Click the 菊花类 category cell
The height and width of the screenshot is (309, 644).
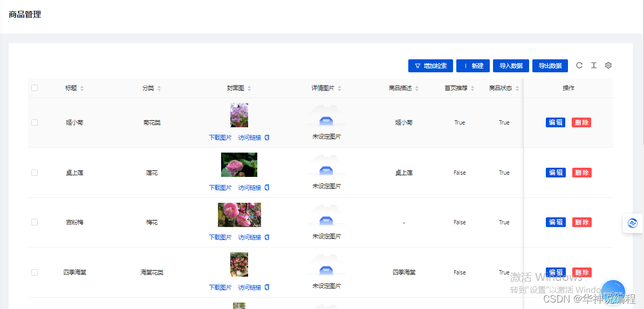pos(152,123)
